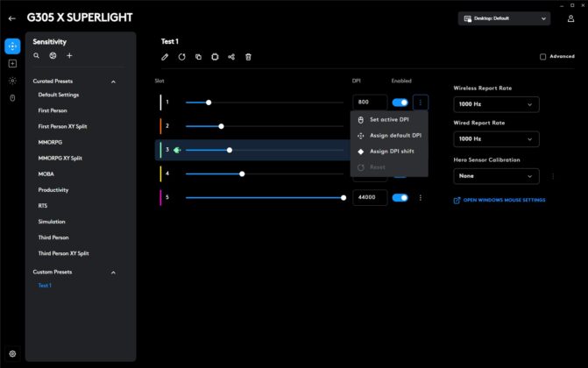Select the First Person preset
This screenshot has height=368, width=588.
click(53, 110)
